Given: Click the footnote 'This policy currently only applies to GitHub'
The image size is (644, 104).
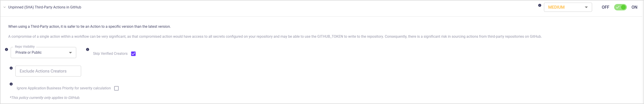Looking at the screenshot, I should click(45, 98).
